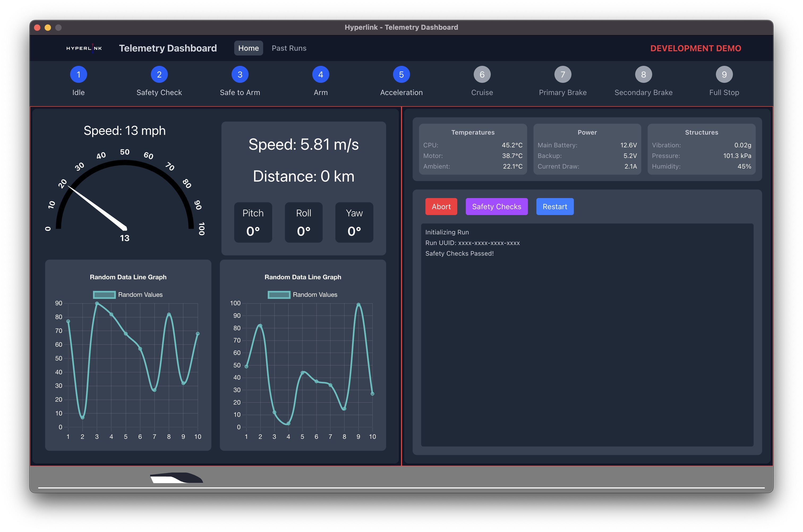Select step 3 Safe to Arm circle
The height and width of the screenshot is (532, 803).
coord(240,74)
